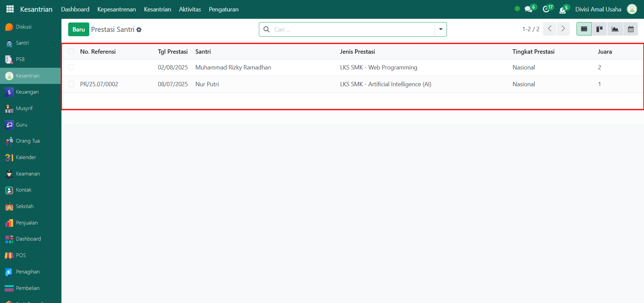Open the Pengaturan menu
The width and height of the screenshot is (644, 303).
click(x=224, y=9)
